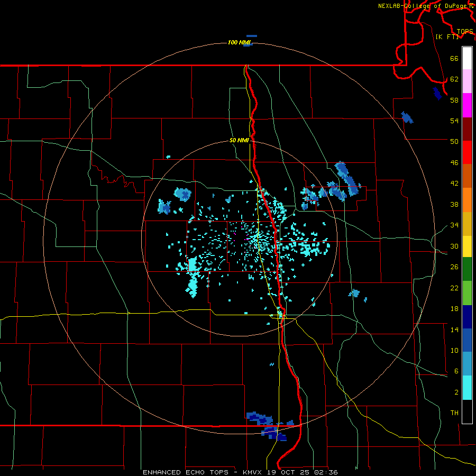Image resolution: width=476 pixels, height=476 pixels.
Task: Pick the dark green swatch beside 26
Action: pyautogui.click(x=467, y=269)
